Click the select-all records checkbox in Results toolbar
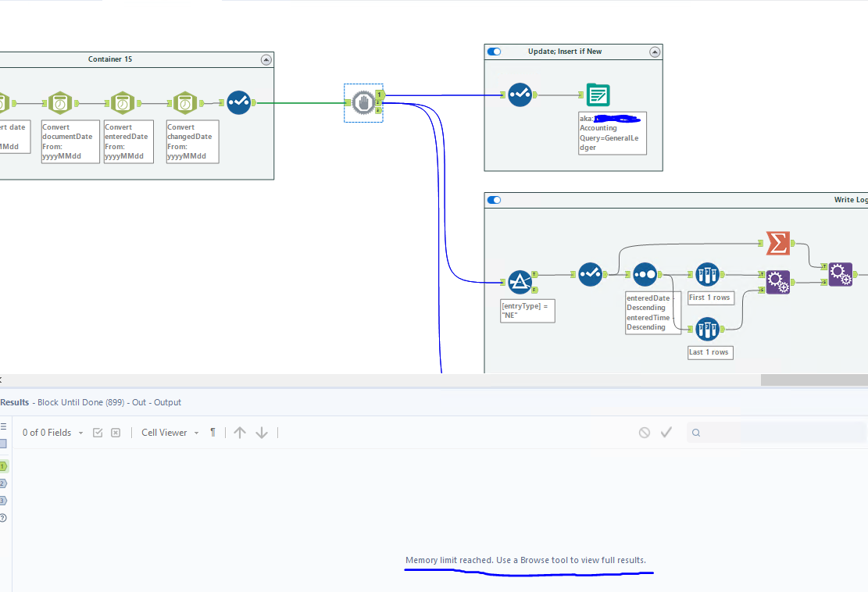Viewport: 868px width, 592px height. click(x=98, y=432)
